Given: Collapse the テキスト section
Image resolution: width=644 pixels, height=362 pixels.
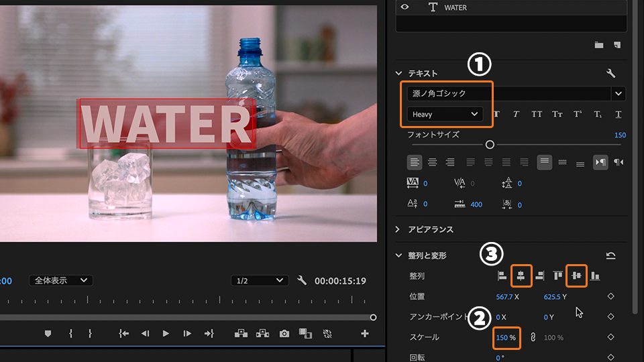Looking at the screenshot, I should pyautogui.click(x=398, y=73).
